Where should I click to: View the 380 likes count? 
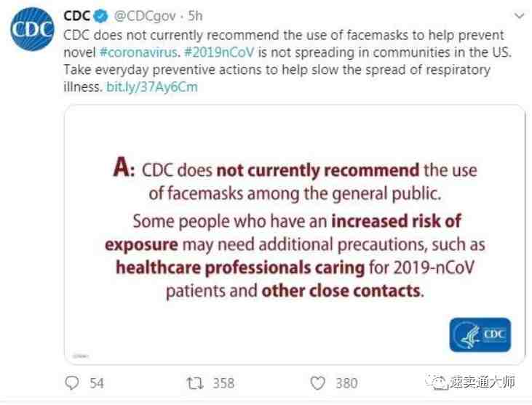pos(346,383)
